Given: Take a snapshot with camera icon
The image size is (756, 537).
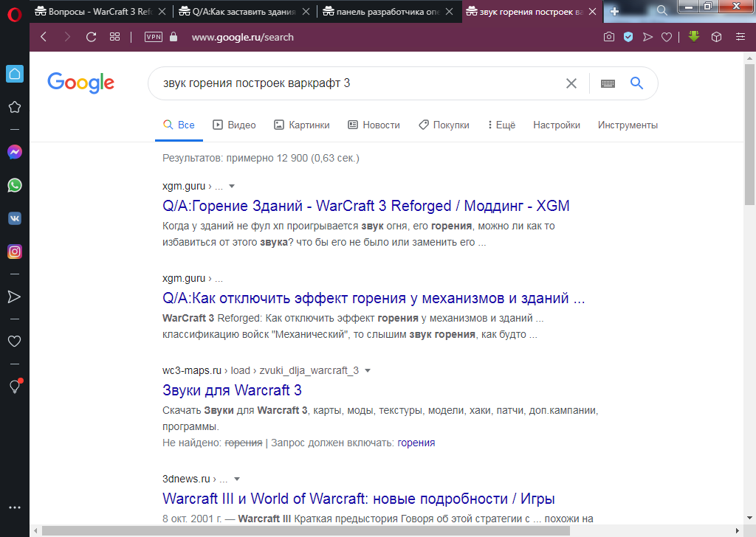Looking at the screenshot, I should point(609,37).
